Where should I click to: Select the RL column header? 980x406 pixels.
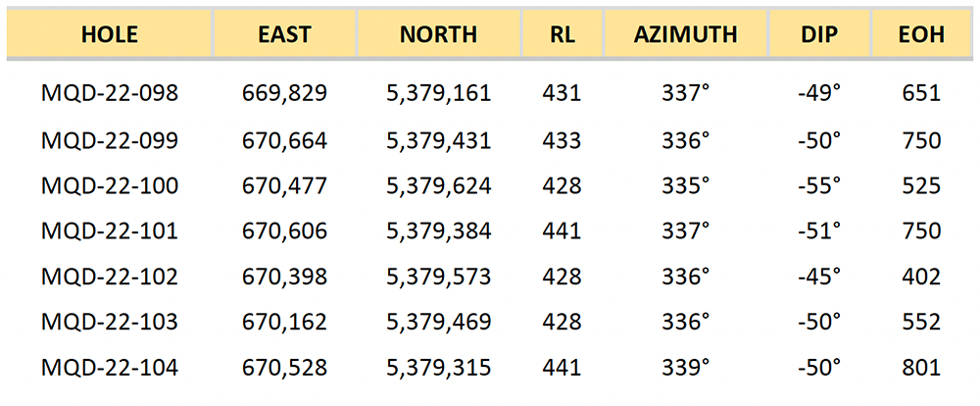tap(562, 34)
